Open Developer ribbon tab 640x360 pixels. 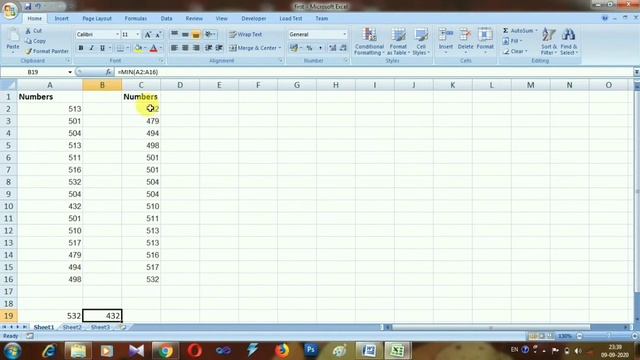[253, 18]
